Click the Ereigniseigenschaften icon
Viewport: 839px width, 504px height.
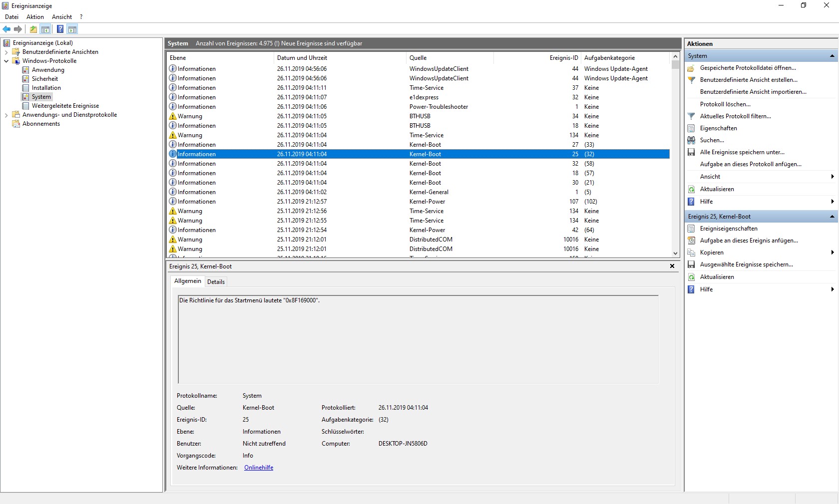pyautogui.click(x=691, y=229)
